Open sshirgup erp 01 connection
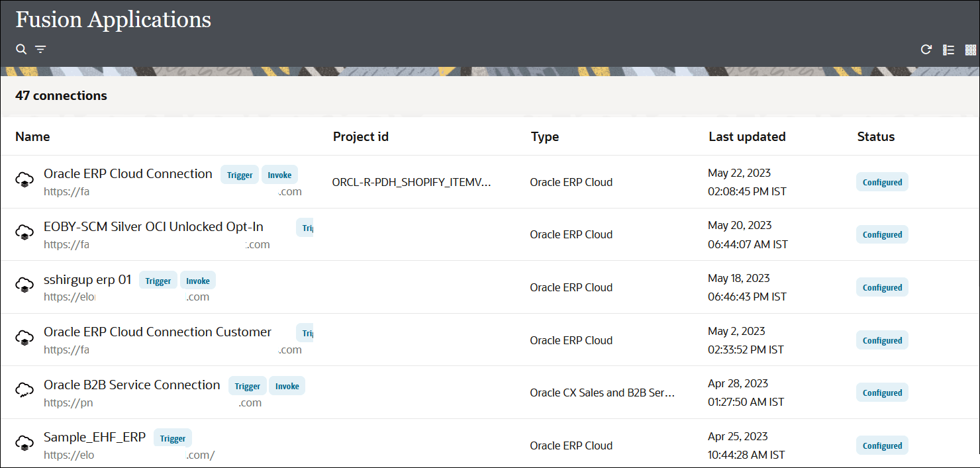980x468 pixels. [x=87, y=279]
